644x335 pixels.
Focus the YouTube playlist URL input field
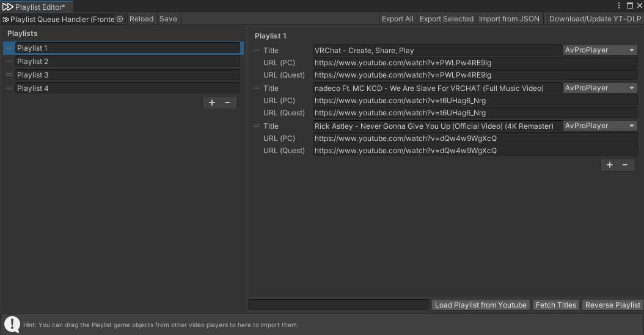coord(338,305)
